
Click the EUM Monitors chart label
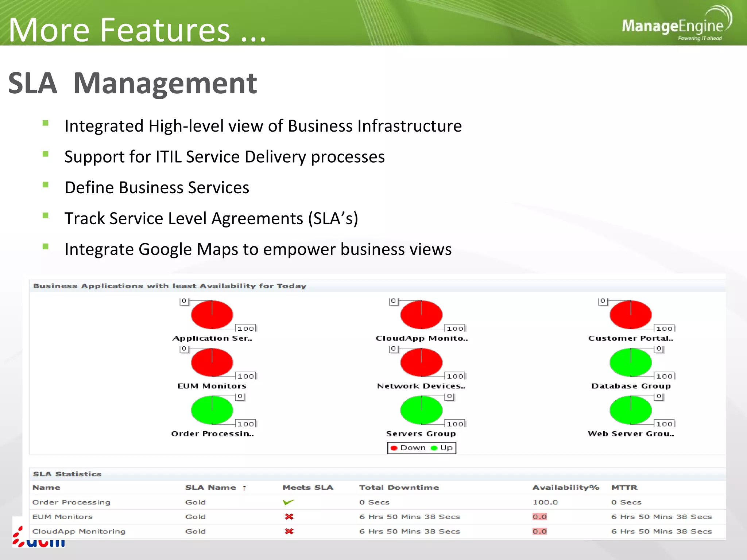[212, 386]
